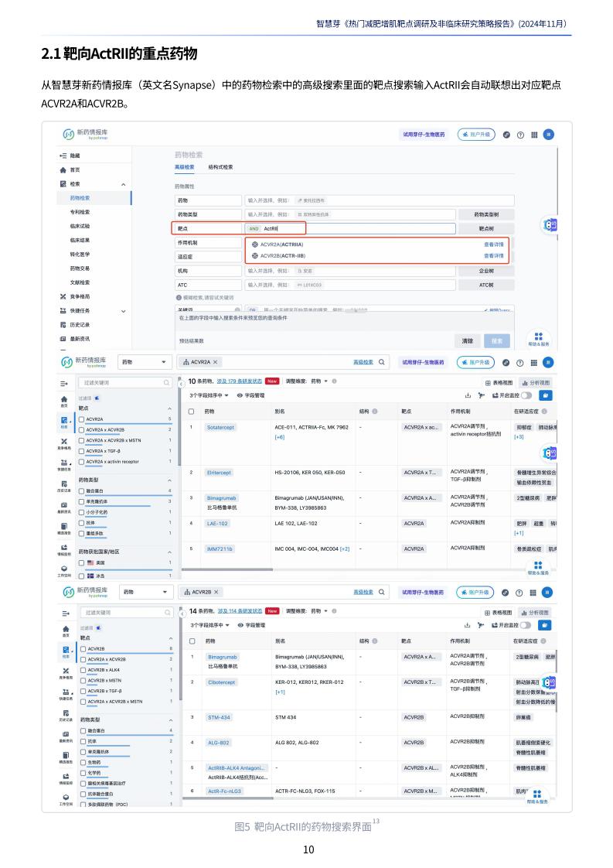Screen dimensions: 613x868
Task: Open 3个字段排序中 dropdown in ACVR2A results
Action: pos(209,395)
